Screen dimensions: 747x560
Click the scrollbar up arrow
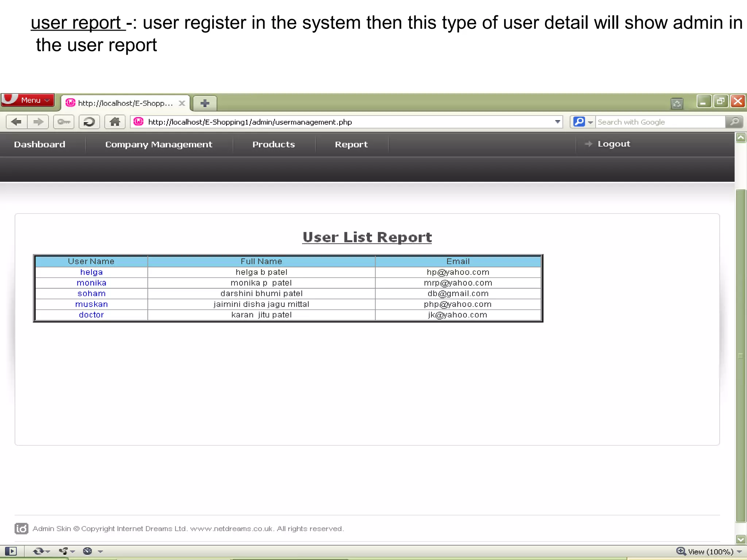point(740,138)
